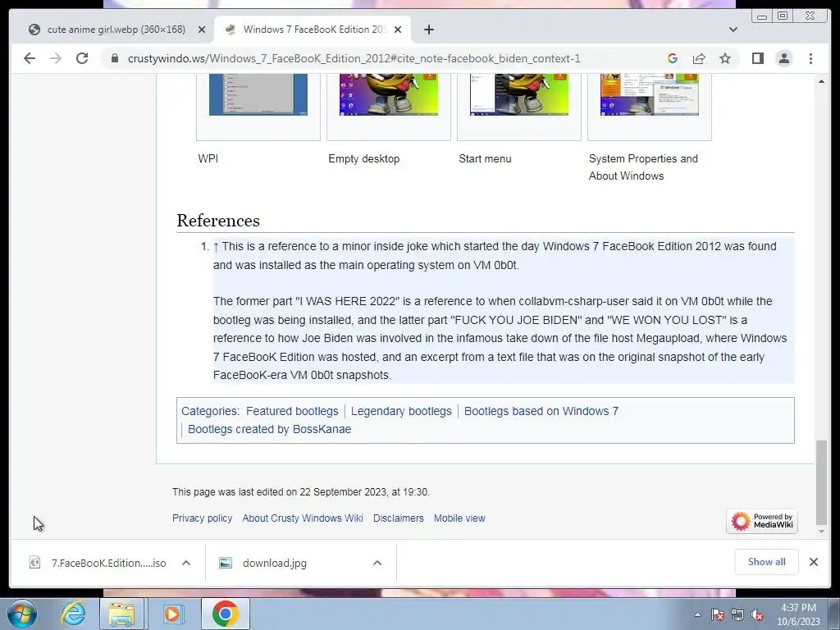Click the scrollbar down arrow
Image resolution: width=840 pixels, height=630 pixels.
click(x=821, y=532)
